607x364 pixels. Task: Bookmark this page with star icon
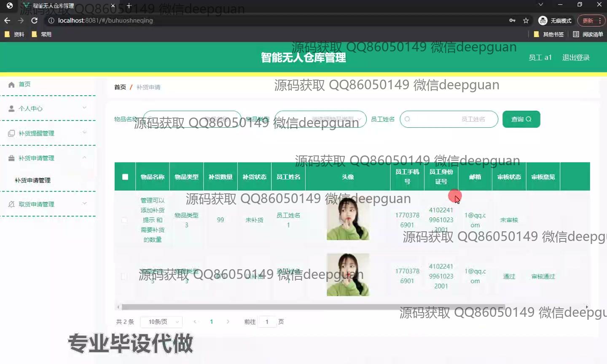[x=526, y=21]
